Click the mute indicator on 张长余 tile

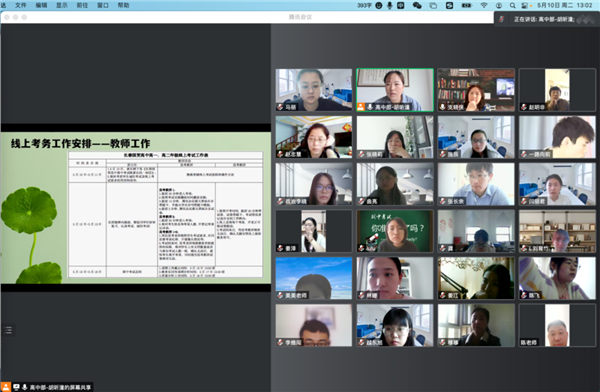pos(443,201)
